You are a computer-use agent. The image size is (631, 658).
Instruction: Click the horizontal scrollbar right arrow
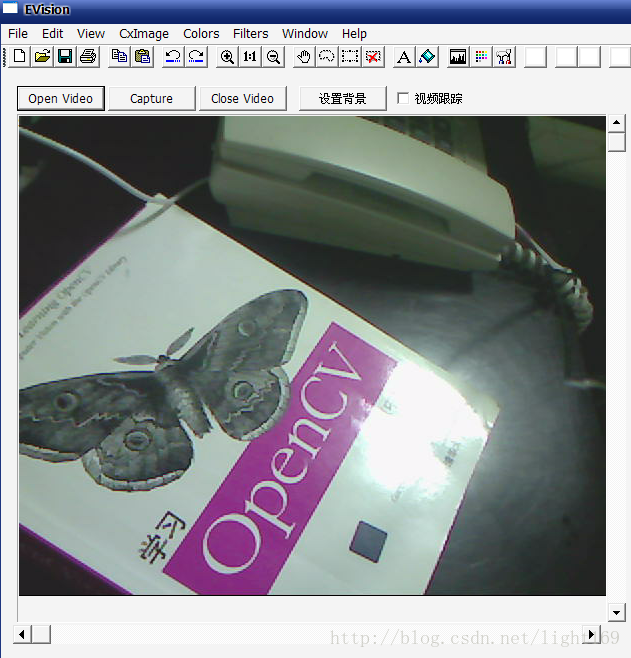point(592,634)
